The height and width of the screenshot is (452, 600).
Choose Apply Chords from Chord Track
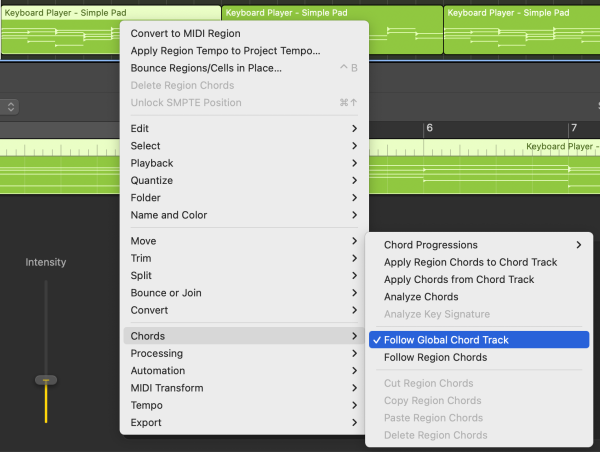pos(479,279)
